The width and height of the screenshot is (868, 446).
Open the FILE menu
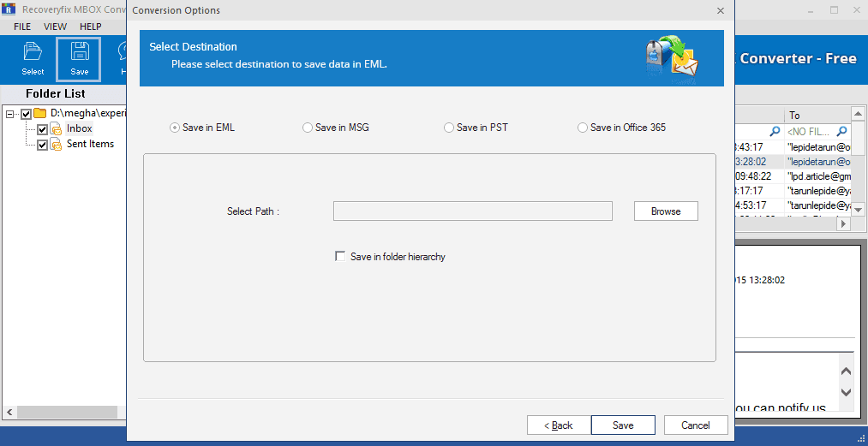[22, 27]
